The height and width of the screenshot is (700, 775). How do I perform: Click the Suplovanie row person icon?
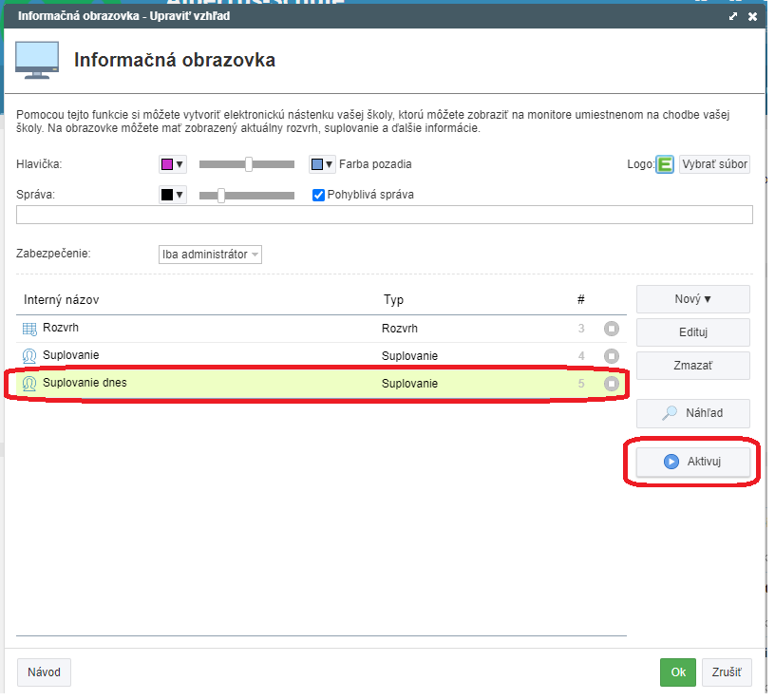pyautogui.click(x=29, y=355)
